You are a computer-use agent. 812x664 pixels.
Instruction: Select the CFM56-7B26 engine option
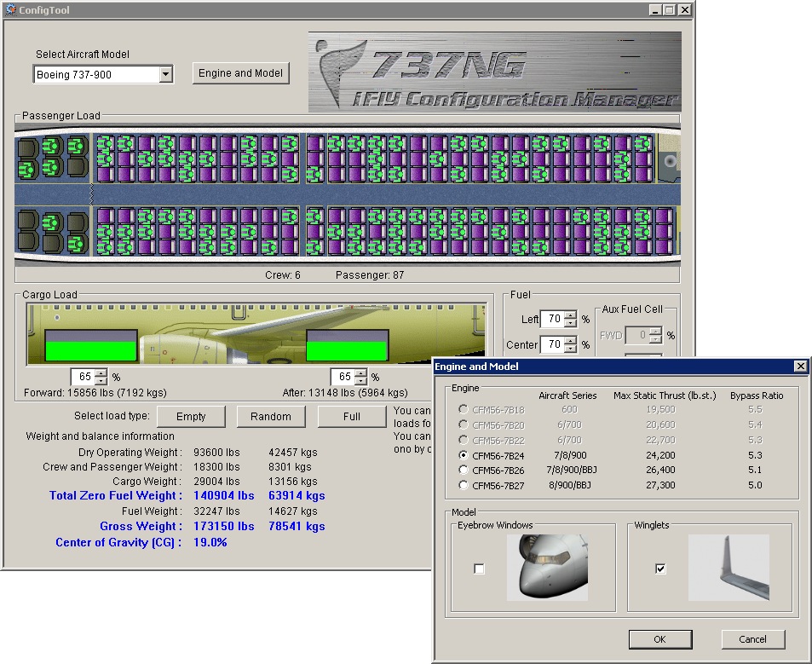tap(463, 470)
